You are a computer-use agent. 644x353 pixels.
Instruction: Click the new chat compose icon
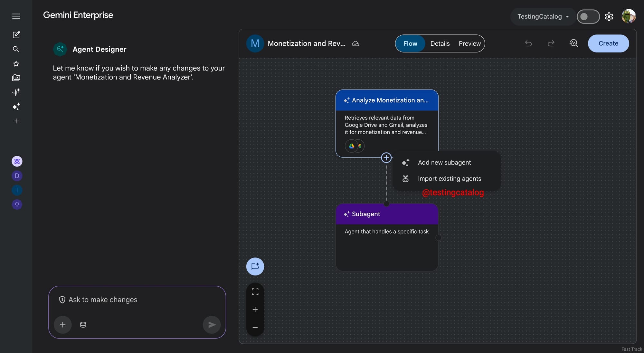point(16,35)
